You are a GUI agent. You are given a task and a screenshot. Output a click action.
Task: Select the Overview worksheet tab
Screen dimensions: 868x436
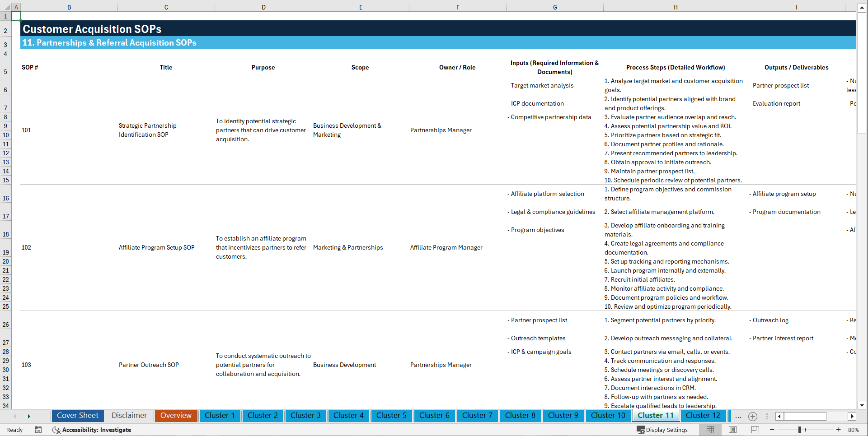pos(176,416)
